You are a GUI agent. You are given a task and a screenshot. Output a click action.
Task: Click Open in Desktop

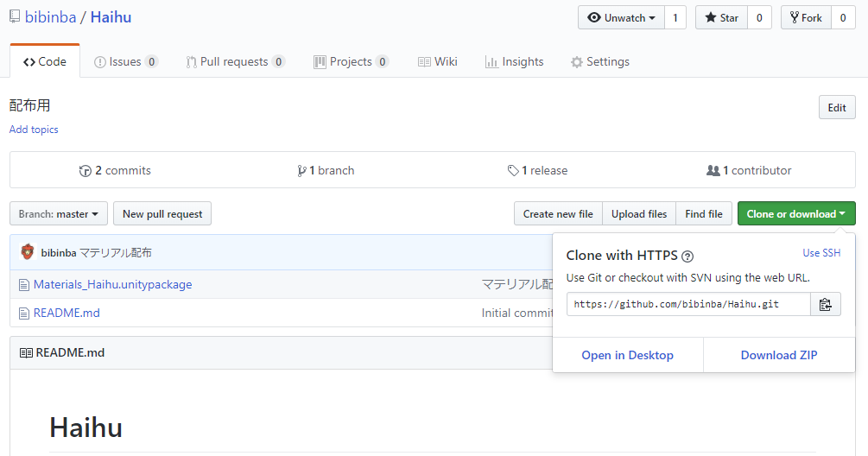pyautogui.click(x=627, y=355)
